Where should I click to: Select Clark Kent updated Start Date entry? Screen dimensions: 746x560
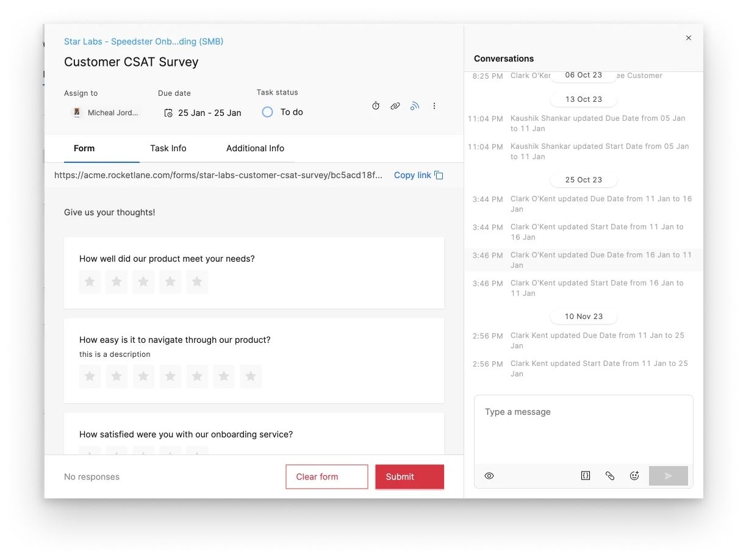(583, 369)
